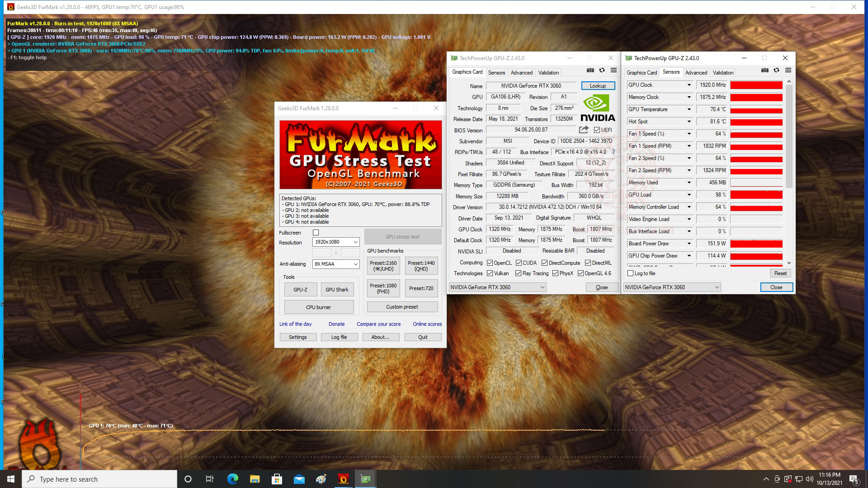
Task: Enable Log to file in Sensors panel
Action: 631,273
